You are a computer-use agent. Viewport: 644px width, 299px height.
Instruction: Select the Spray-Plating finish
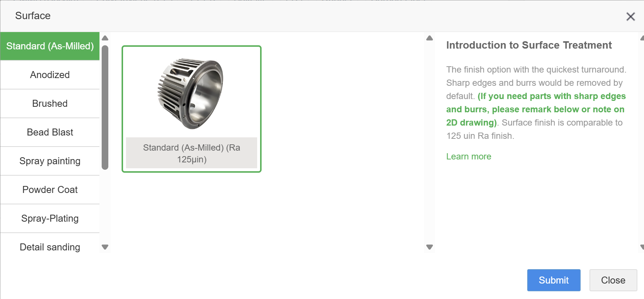coord(50,218)
